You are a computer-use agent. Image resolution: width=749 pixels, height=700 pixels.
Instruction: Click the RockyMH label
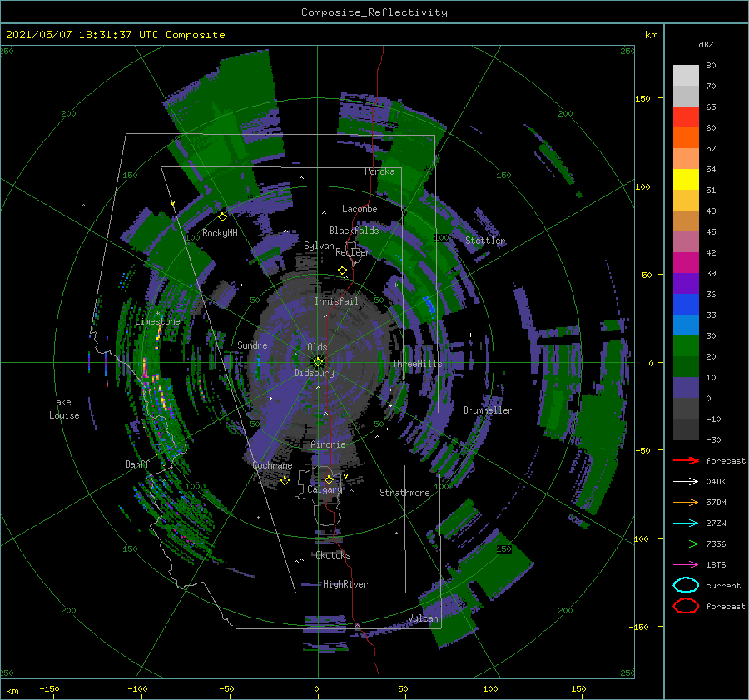point(219,233)
